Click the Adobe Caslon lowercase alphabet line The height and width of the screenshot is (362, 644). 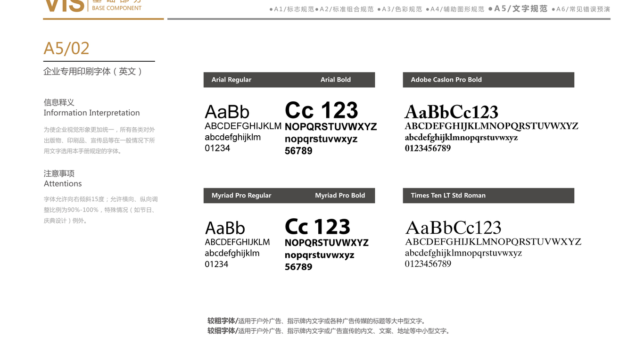[x=461, y=138]
